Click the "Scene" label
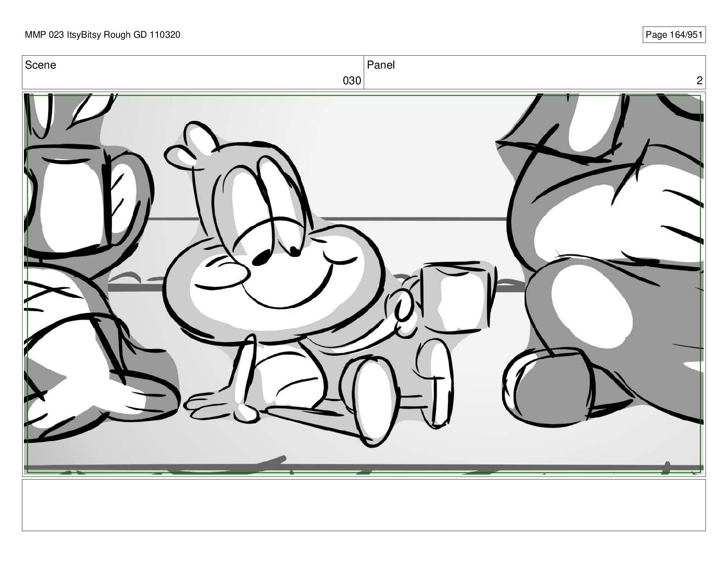This screenshot has width=728, height=564. point(40,65)
